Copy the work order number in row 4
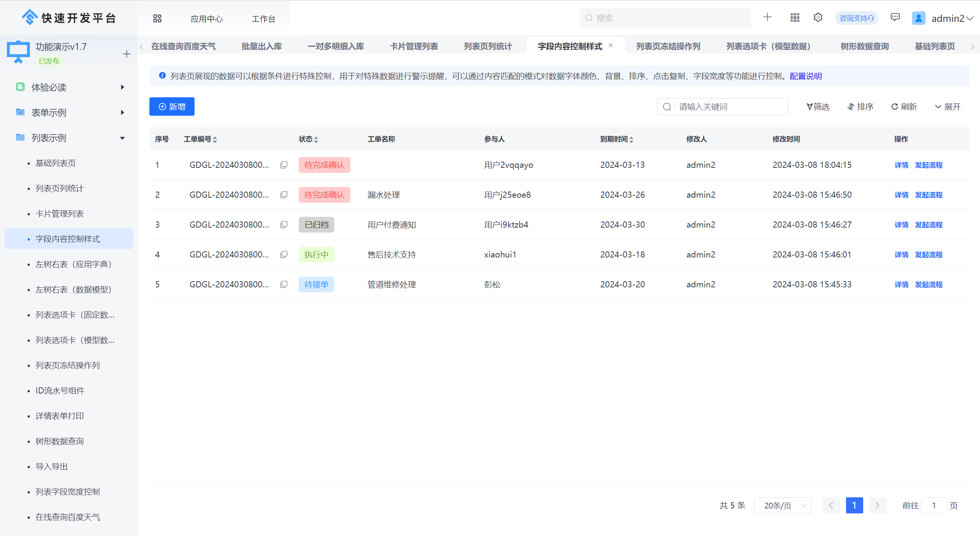 [x=284, y=254]
